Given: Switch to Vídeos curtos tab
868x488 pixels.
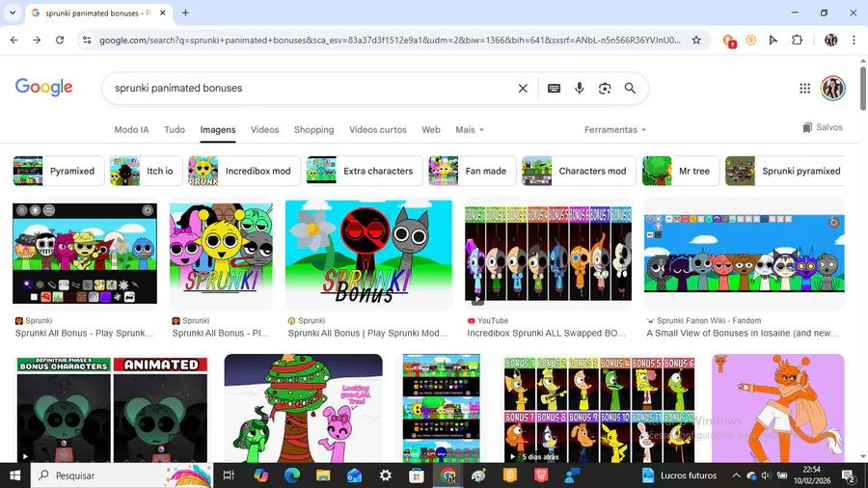Looking at the screenshot, I should click(377, 129).
